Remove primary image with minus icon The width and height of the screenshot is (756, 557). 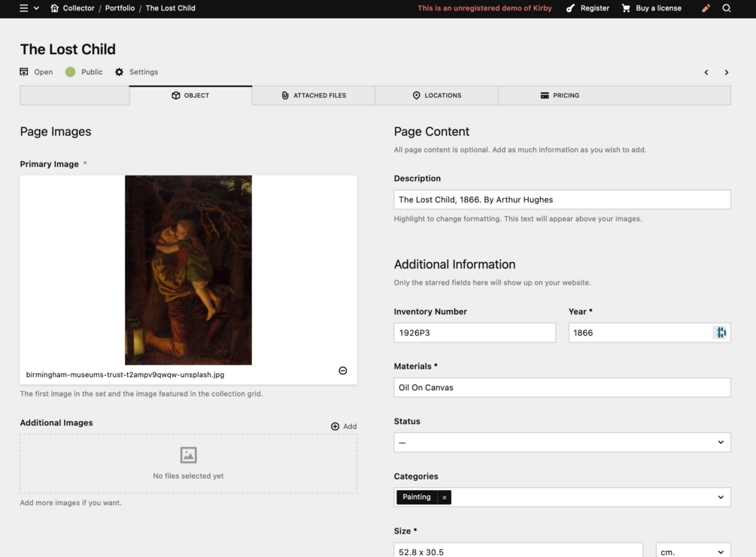click(x=343, y=370)
